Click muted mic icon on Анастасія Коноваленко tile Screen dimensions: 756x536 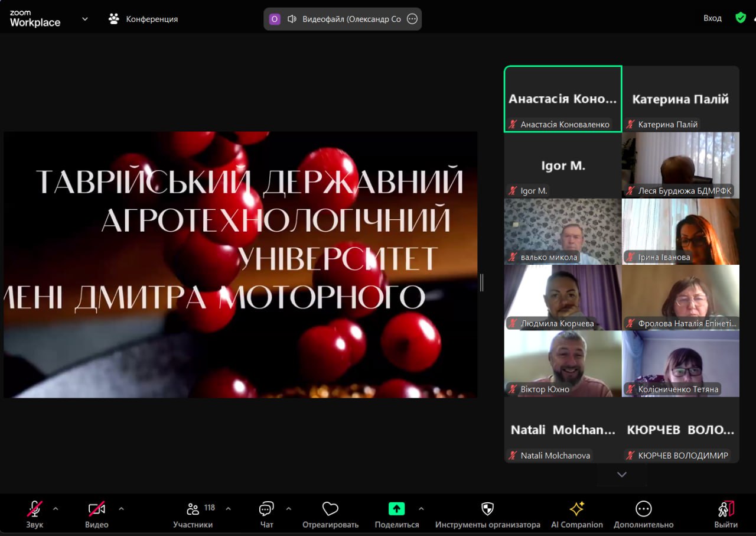[513, 125]
